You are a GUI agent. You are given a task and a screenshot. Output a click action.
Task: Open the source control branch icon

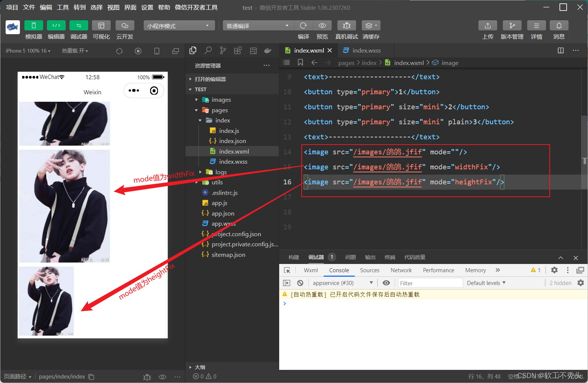[x=223, y=51]
